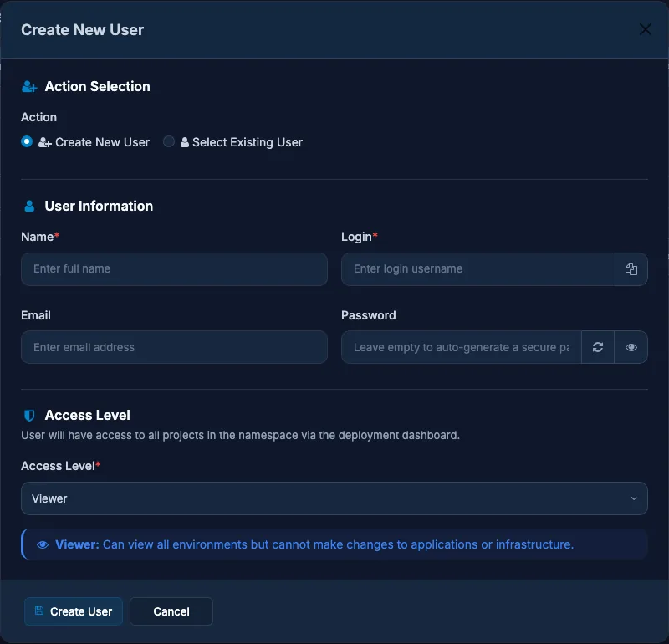
Task: Click the eye icon in Viewer description
Action: pyautogui.click(x=43, y=544)
